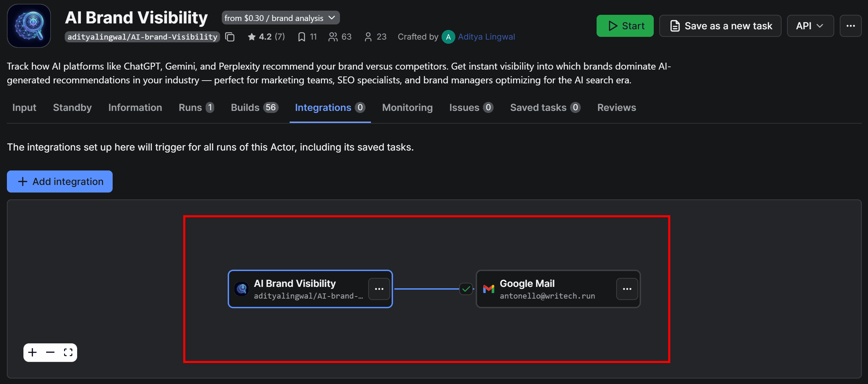Zoom into the integration diagram with plus control
The height and width of the screenshot is (384, 868).
click(32, 352)
